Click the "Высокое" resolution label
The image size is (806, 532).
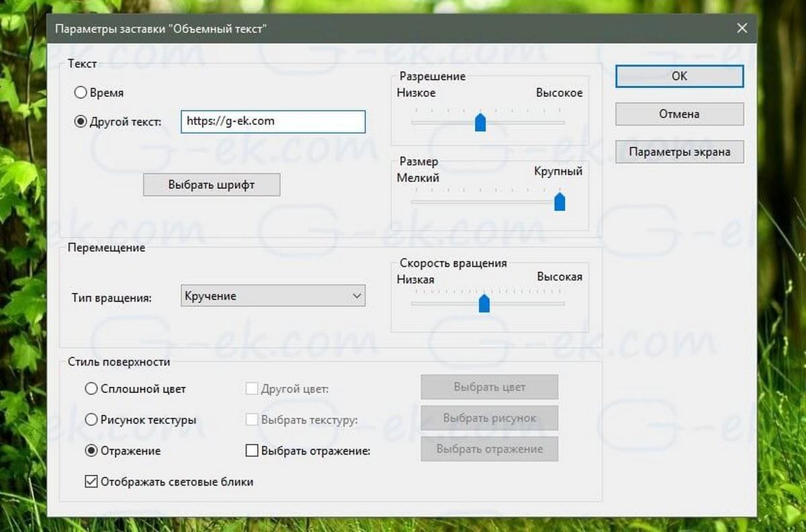pyautogui.click(x=559, y=93)
